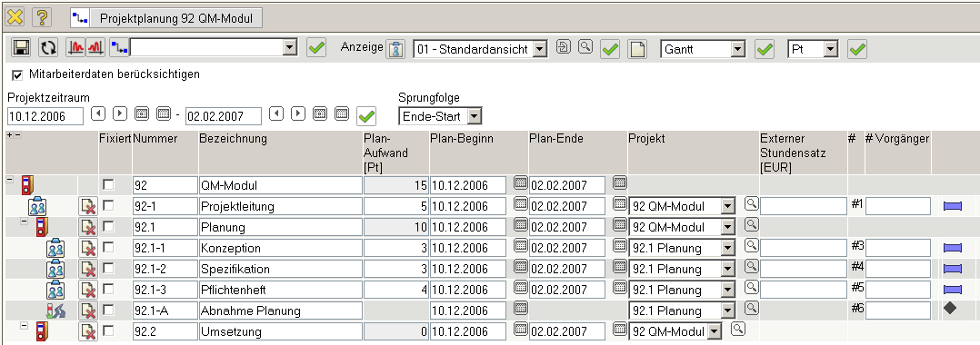The image size is (980, 345).
Task: Click the Bezeichnung field containing Pflichtenheft
Action: tap(281, 291)
